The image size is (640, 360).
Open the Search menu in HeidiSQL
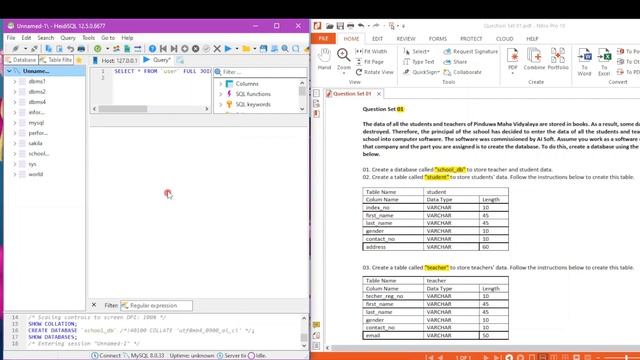(46, 38)
